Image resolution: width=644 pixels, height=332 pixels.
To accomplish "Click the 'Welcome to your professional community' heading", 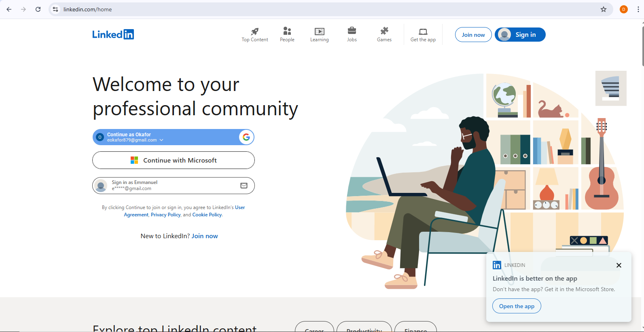I will pyautogui.click(x=195, y=97).
